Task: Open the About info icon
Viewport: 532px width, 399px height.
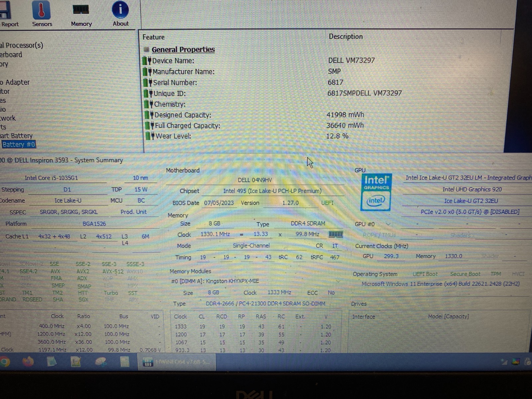Action: [120, 14]
